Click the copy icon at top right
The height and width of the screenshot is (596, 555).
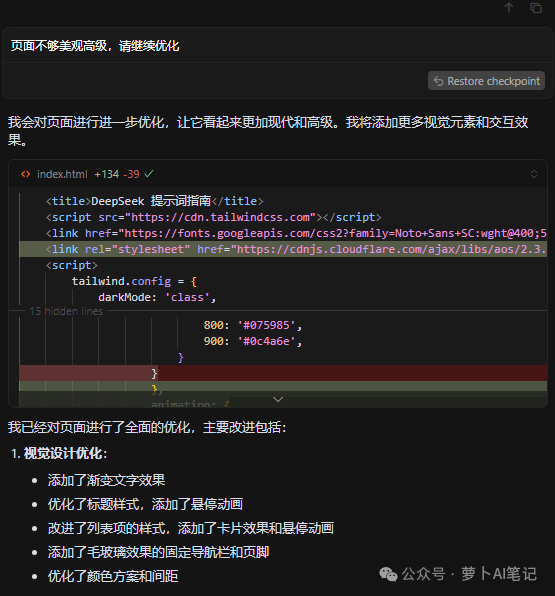tap(536, 8)
